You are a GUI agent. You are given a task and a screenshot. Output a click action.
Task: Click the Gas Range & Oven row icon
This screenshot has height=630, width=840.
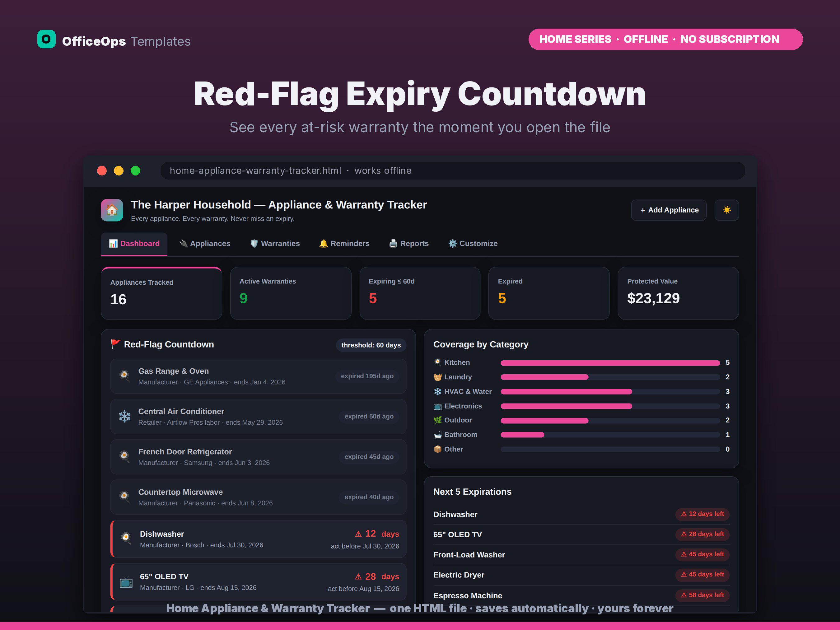[x=124, y=376]
